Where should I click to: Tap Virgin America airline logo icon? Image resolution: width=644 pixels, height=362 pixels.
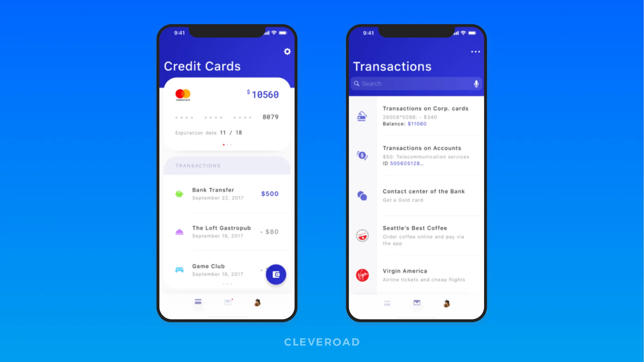point(363,275)
